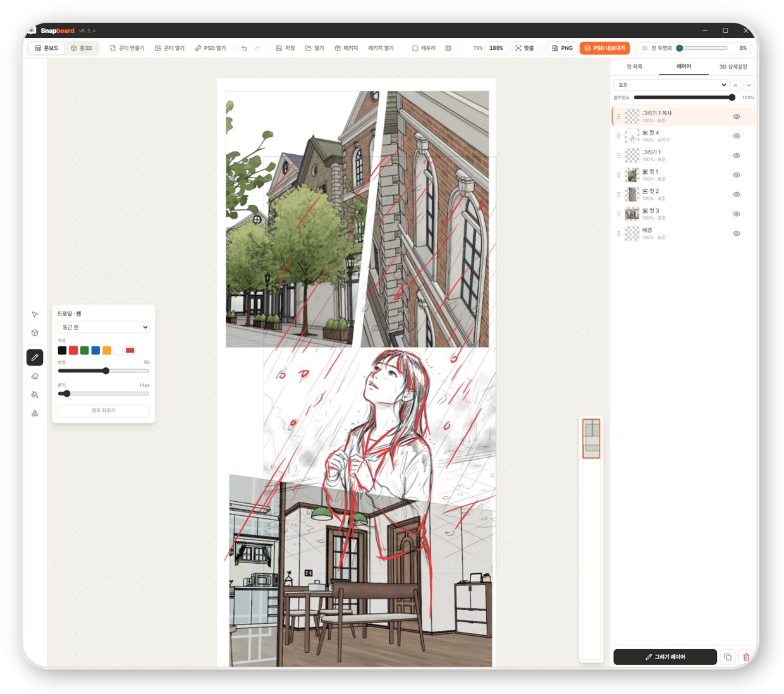The height and width of the screenshot is (694, 784).
Task: Export as PNG
Action: [562, 48]
